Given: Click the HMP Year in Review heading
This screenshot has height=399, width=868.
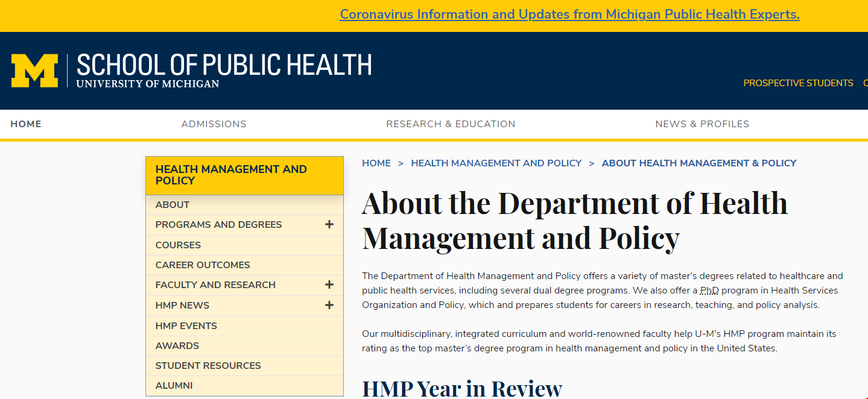Looking at the screenshot, I should [462, 388].
